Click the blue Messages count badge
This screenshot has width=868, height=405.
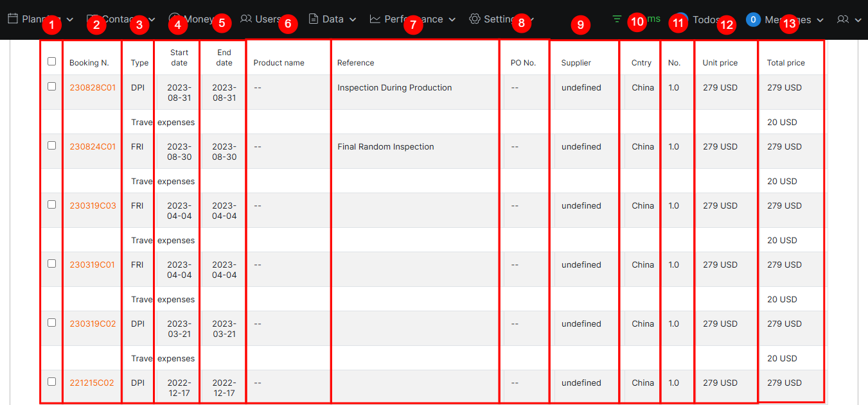point(753,20)
